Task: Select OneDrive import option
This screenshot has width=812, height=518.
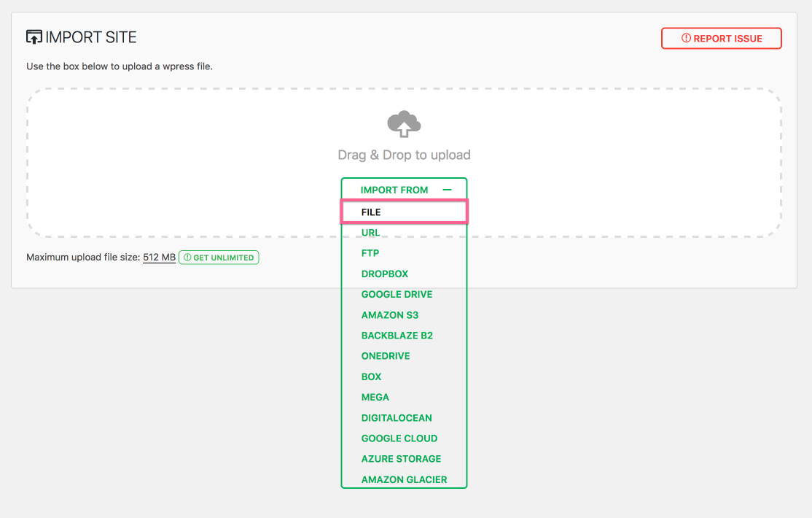Action: point(386,356)
